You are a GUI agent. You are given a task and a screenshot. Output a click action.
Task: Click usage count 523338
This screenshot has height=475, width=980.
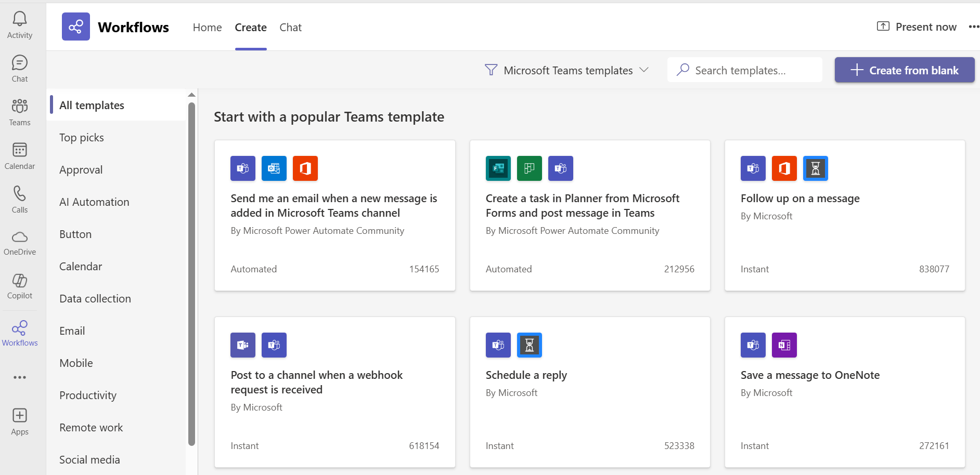click(x=679, y=446)
